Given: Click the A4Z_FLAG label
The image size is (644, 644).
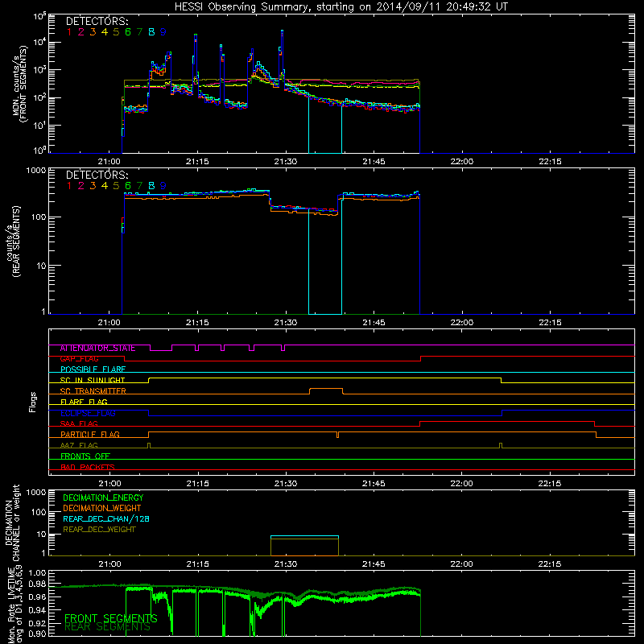Looking at the screenshot, I should pyautogui.click(x=79, y=446).
